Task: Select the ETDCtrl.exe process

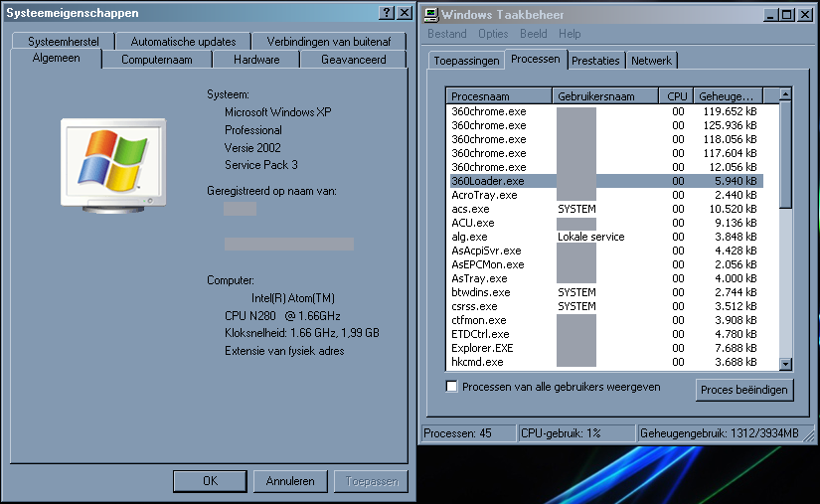Action: pyautogui.click(x=605, y=334)
